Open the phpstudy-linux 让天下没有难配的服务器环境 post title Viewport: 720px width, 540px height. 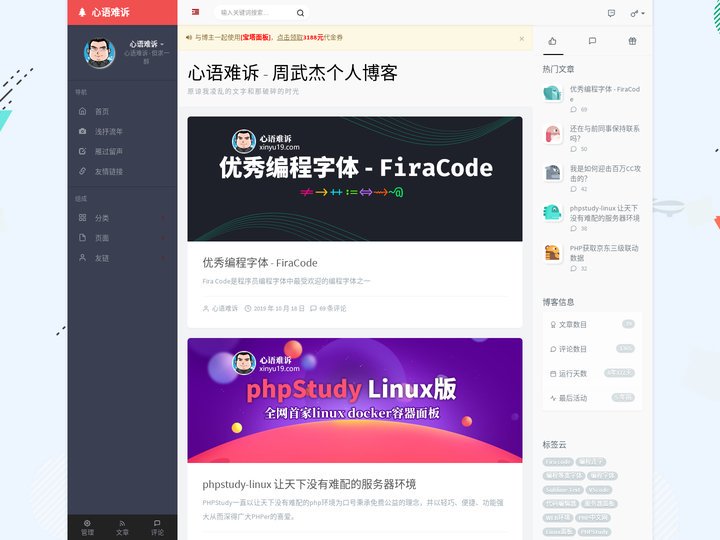(309, 484)
